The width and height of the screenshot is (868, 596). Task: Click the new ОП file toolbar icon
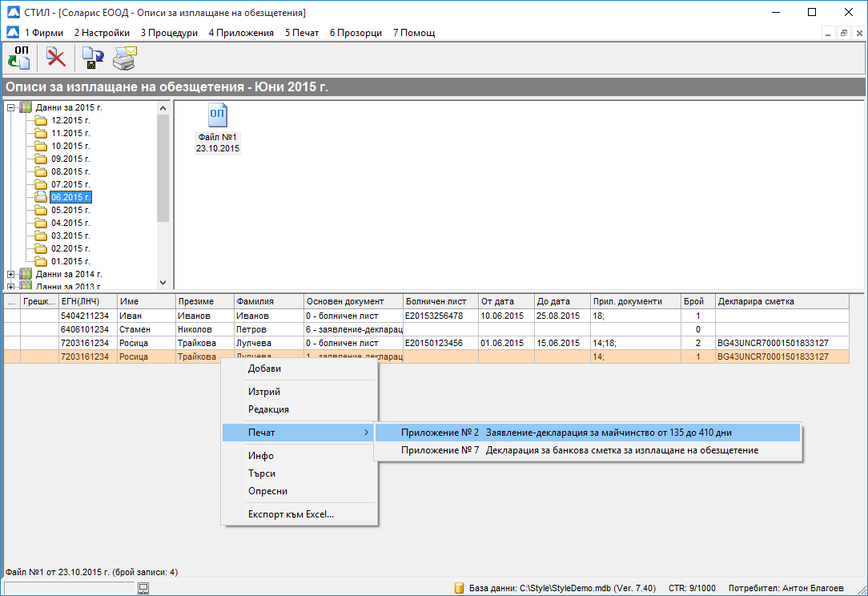pos(18,58)
